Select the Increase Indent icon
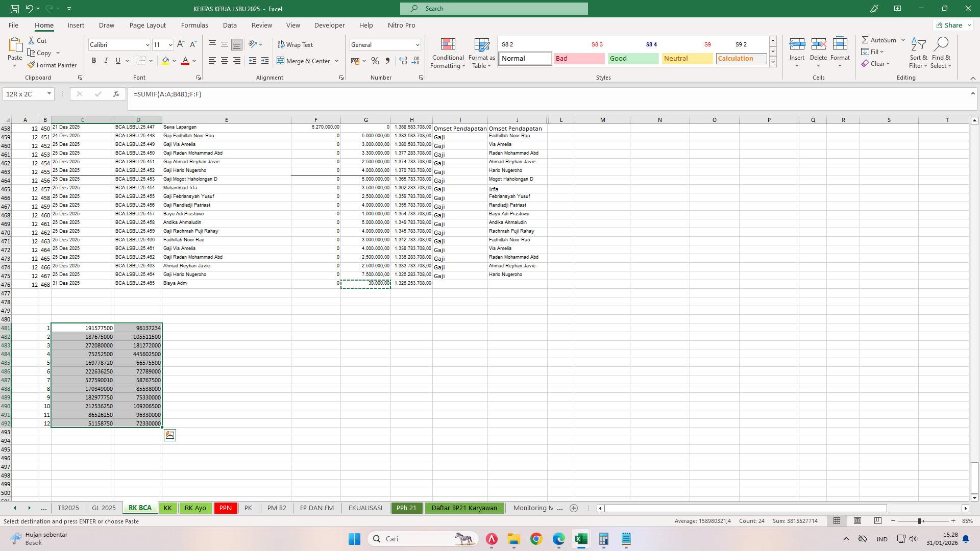The image size is (980, 551). point(265,61)
